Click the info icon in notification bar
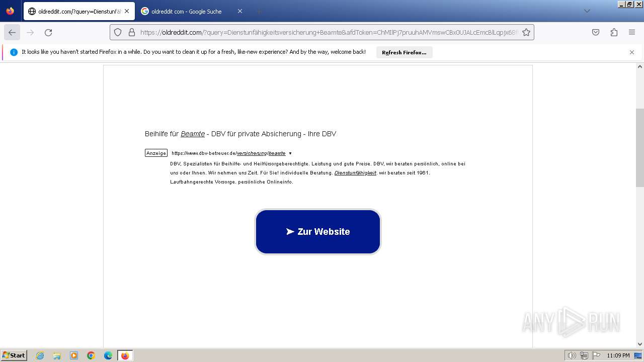The height and width of the screenshot is (362, 644). (14, 52)
